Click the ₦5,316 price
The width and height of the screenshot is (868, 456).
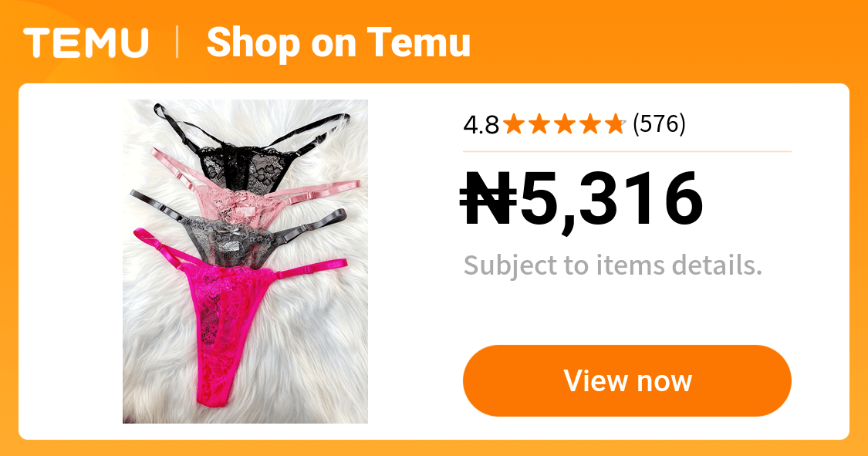tap(582, 200)
